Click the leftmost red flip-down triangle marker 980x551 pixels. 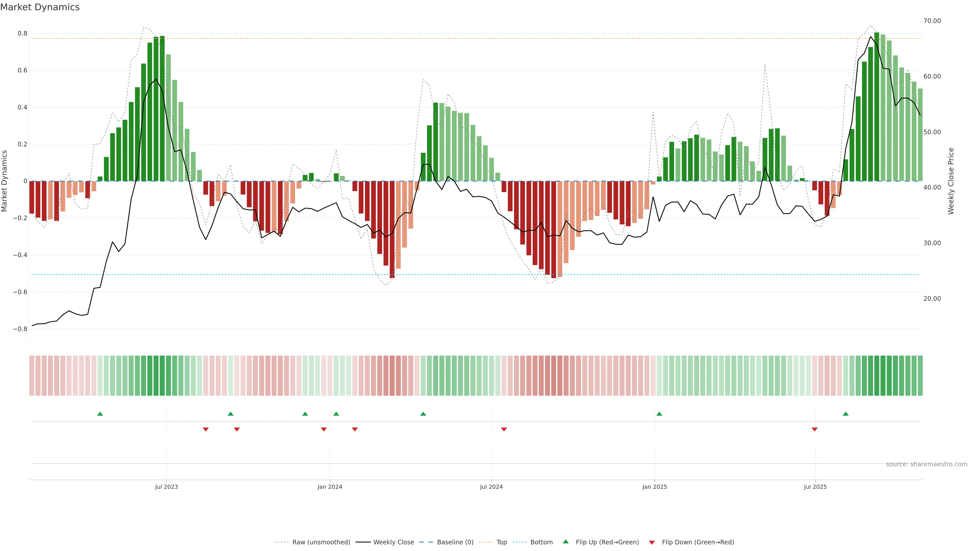[x=206, y=429]
